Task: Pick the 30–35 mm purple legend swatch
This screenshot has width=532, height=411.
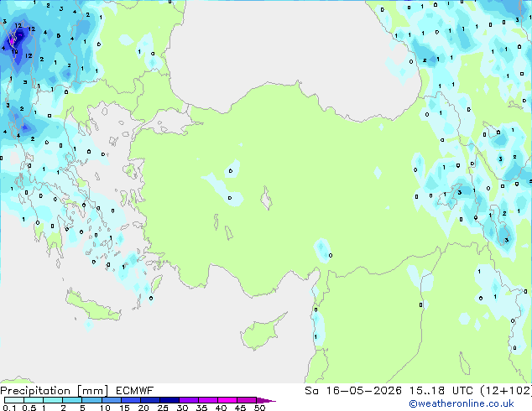Action: coord(189,400)
